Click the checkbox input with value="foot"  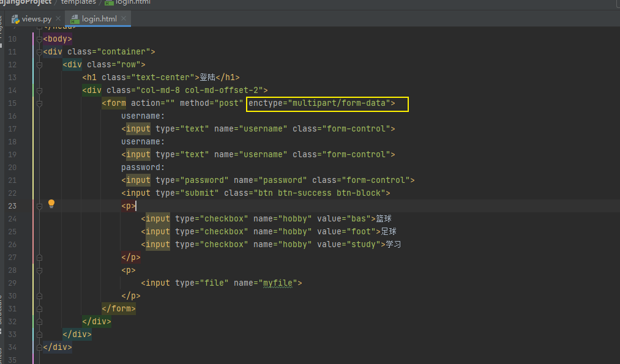click(261, 232)
